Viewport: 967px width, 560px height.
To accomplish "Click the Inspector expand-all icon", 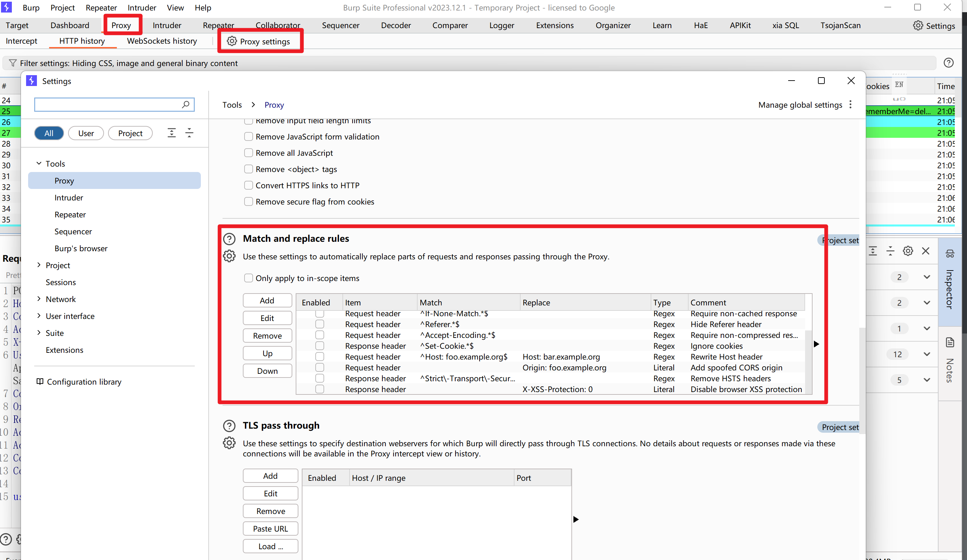I will (873, 251).
